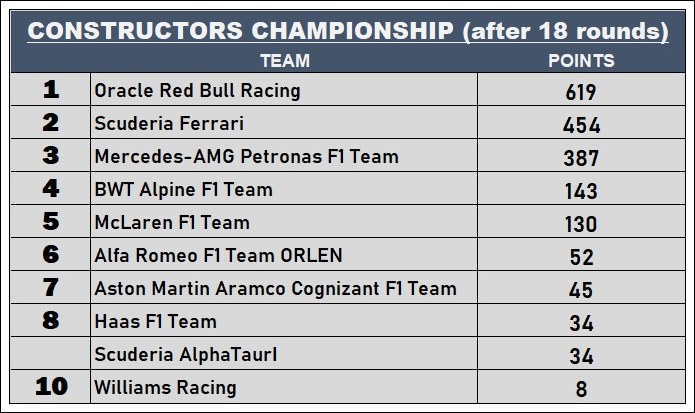695x413 pixels.
Task: Select the 454 points cell
Action: tap(581, 123)
